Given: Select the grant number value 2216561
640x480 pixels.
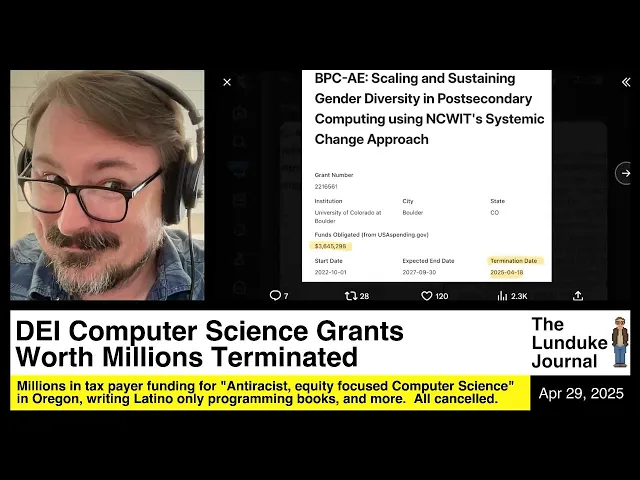Looking at the screenshot, I should pyautogui.click(x=326, y=187).
